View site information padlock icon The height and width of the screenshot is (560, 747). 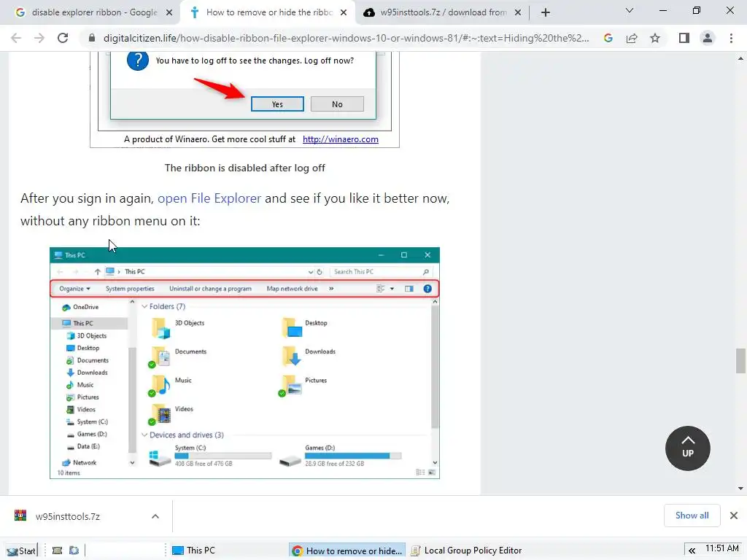pos(92,38)
